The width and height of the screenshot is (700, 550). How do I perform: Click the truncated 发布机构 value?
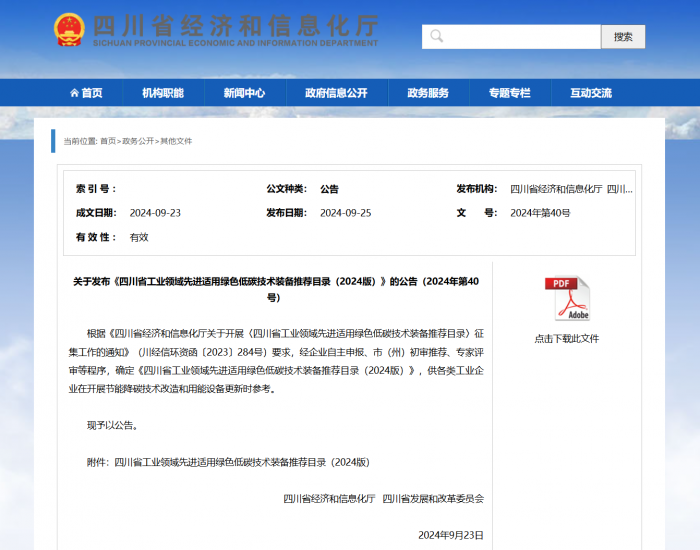pyautogui.click(x=571, y=189)
